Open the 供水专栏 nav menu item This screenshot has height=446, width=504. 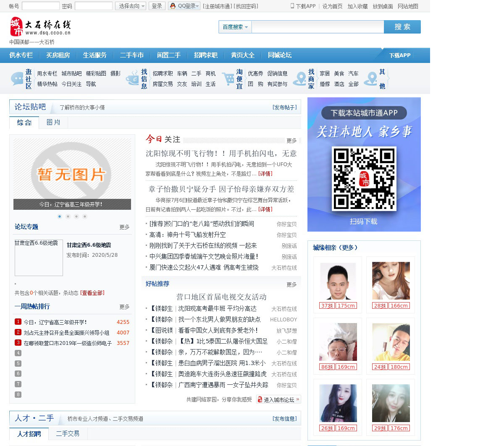point(21,55)
